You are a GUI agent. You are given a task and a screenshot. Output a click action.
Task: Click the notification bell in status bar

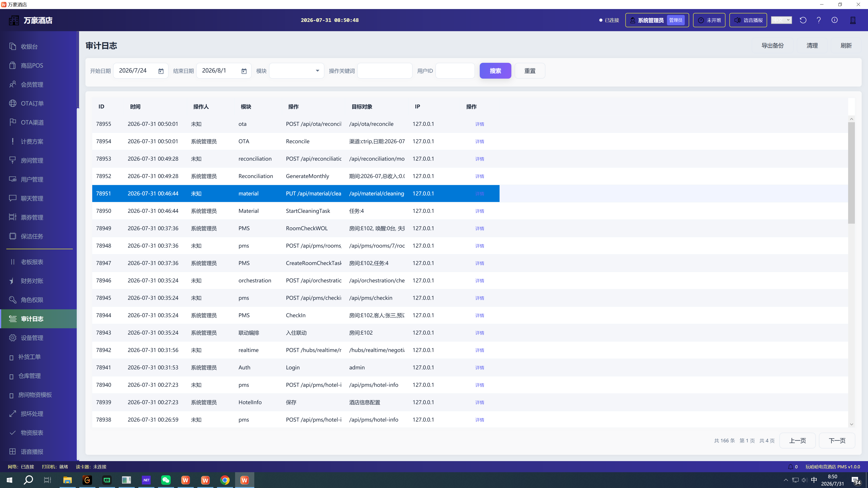click(790, 467)
